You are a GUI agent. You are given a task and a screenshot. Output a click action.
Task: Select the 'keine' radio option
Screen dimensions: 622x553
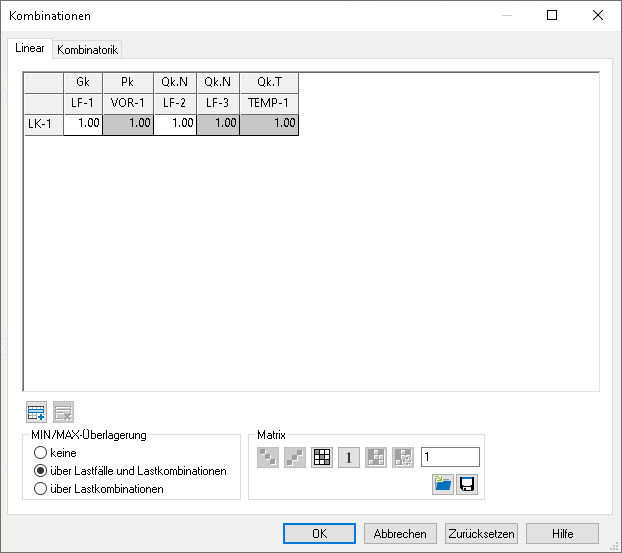(x=41, y=453)
